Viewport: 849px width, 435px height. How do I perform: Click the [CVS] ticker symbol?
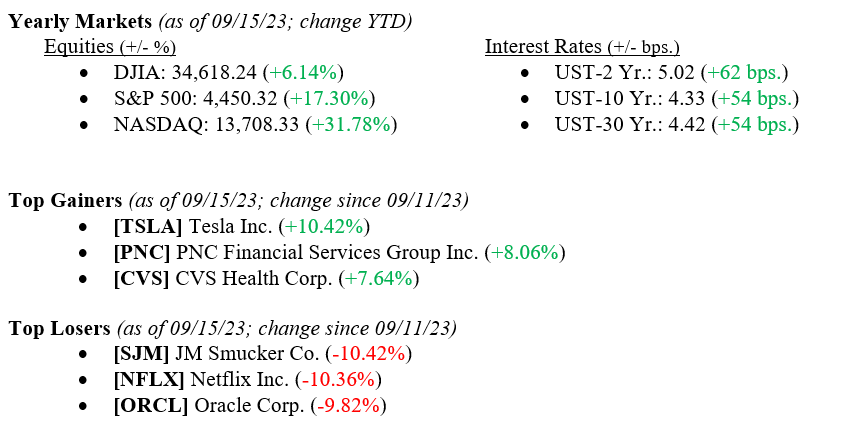[140, 279]
